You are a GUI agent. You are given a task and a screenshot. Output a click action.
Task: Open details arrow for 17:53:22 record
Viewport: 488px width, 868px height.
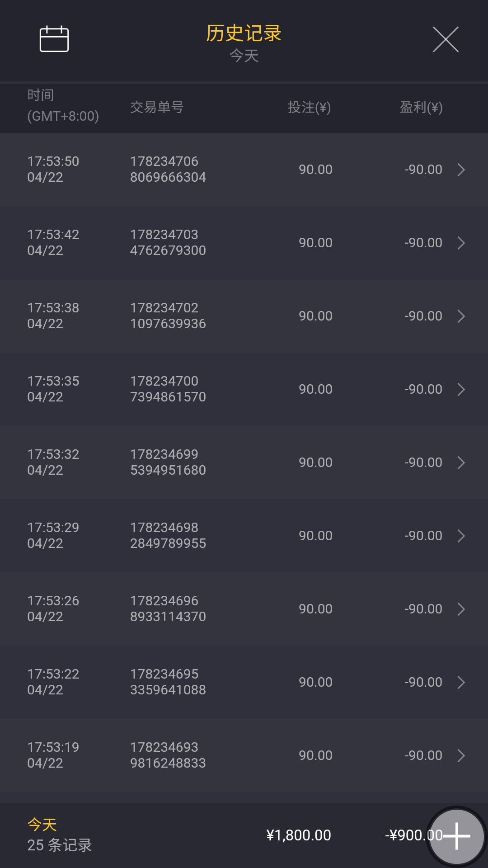[x=461, y=683]
